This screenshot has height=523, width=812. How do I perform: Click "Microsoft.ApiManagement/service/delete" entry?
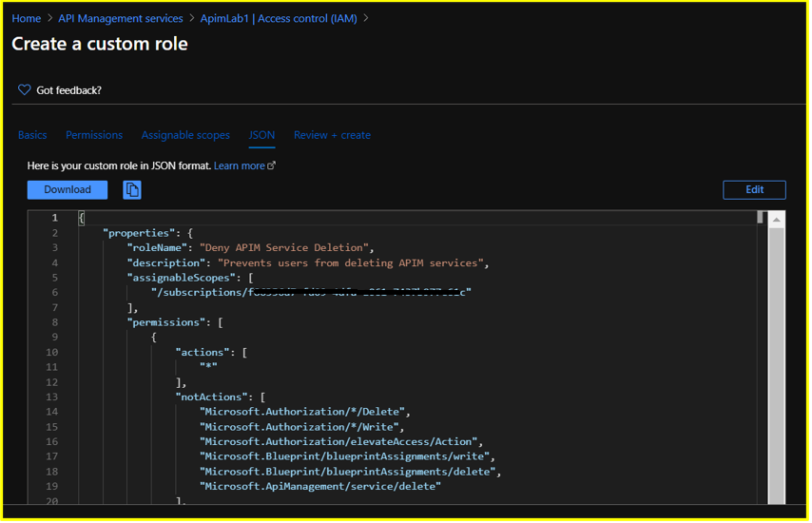320,486
